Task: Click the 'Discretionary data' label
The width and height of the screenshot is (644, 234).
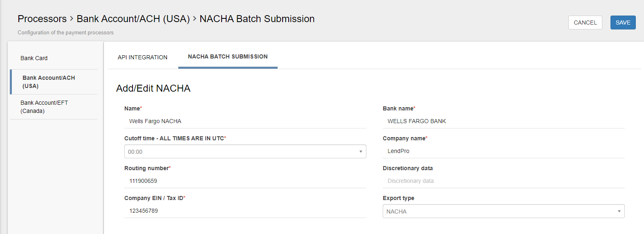Action: click(x=408, y=168)
